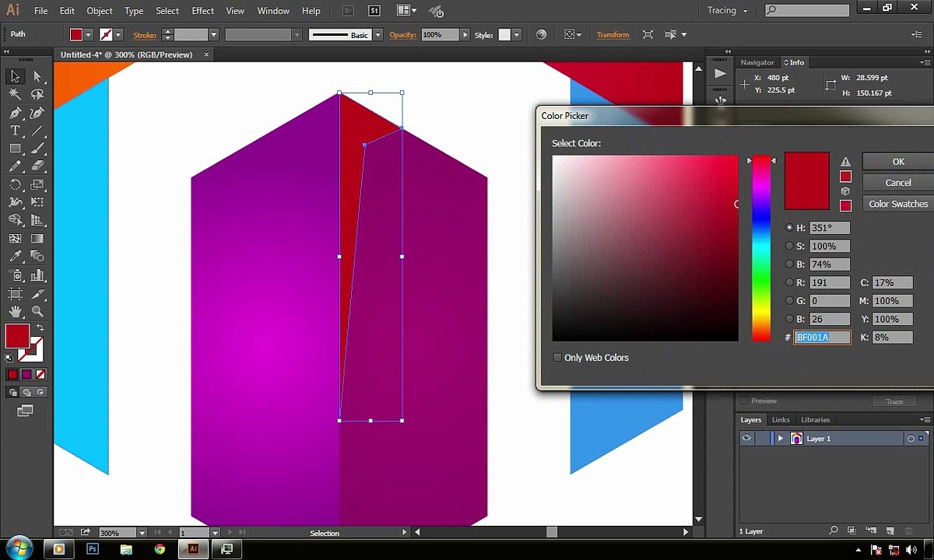Screen dimensions: 934x560
Task: Select the B brightness radio button
Action: click(789, 264)
